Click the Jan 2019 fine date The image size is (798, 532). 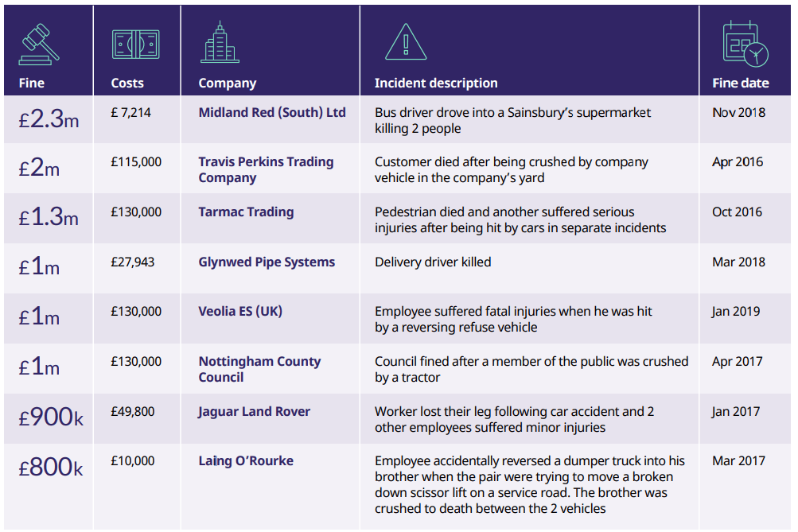736,311
